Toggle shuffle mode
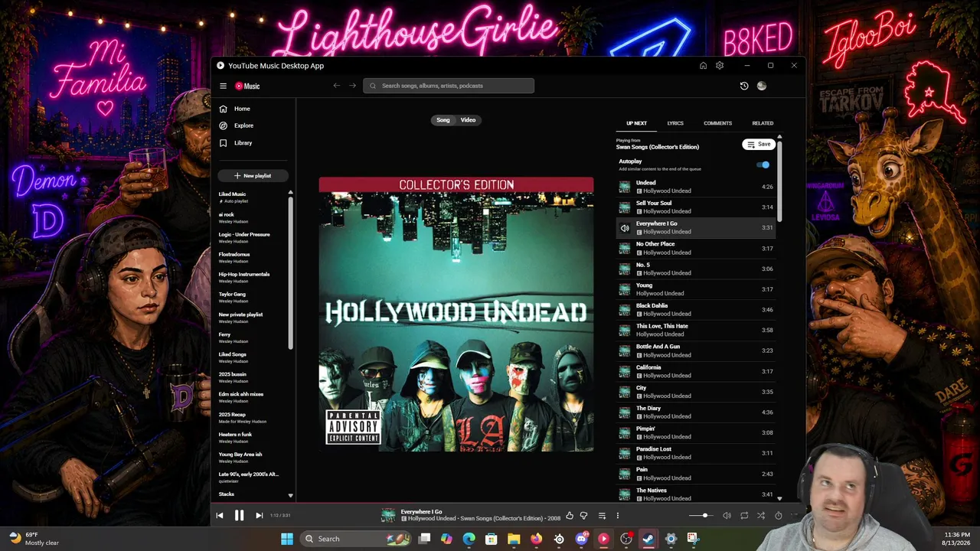Viewport: 980px width, 551px height. [760, 516]
